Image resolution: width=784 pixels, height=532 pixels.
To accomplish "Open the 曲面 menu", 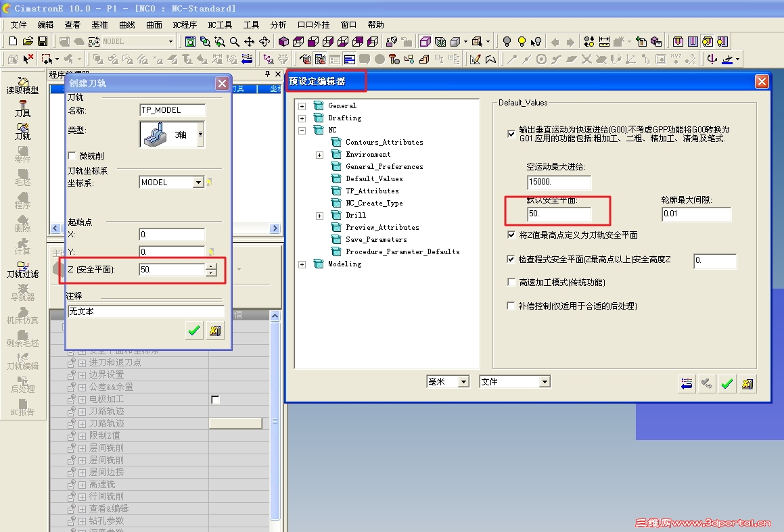I will pos(154,24).
